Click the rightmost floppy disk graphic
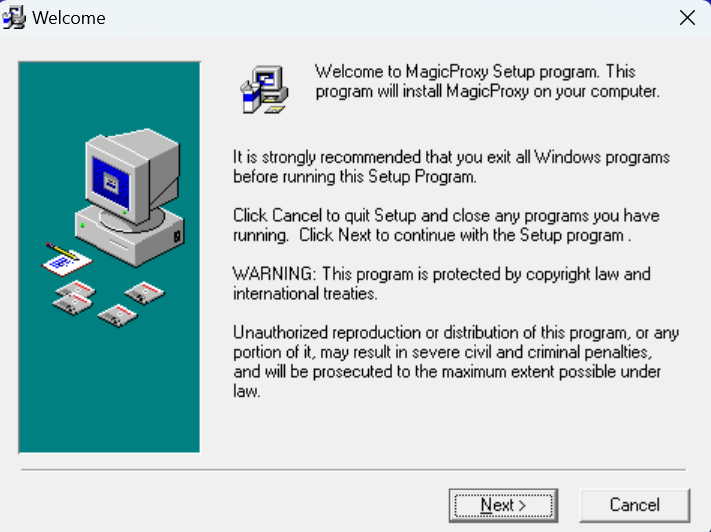The width and height of the screenshot is (711, 532). (x=145, y=293)
